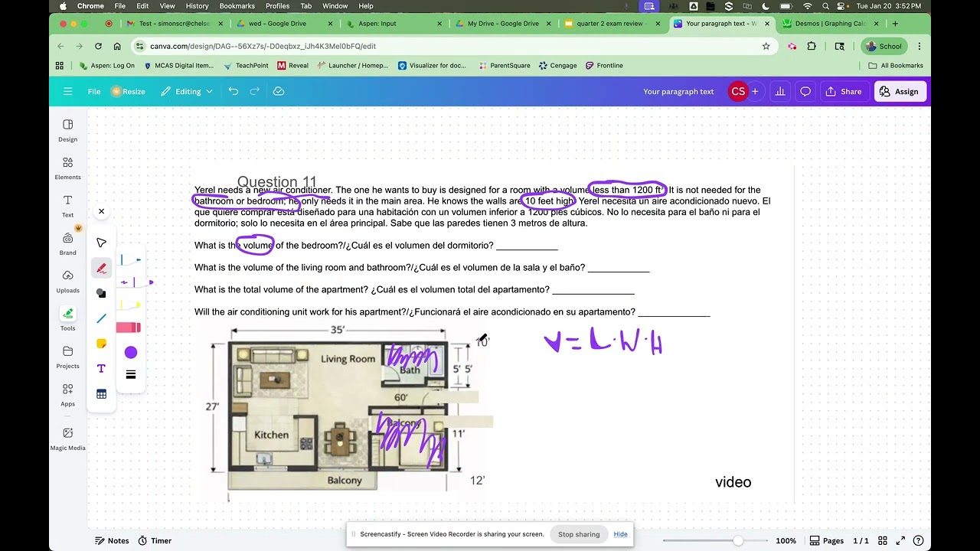This screenshot has width=980, height=551.
Task: Open the macOS Spotlight search icon
Action: (825, 6)
